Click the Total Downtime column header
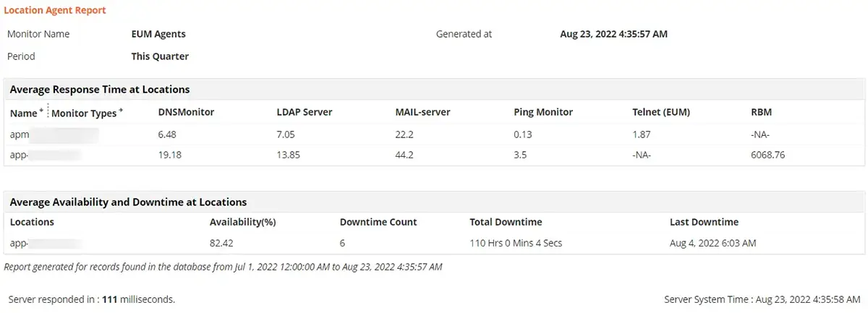The height and width of the screenshot is (313, 868). point(506,222)
